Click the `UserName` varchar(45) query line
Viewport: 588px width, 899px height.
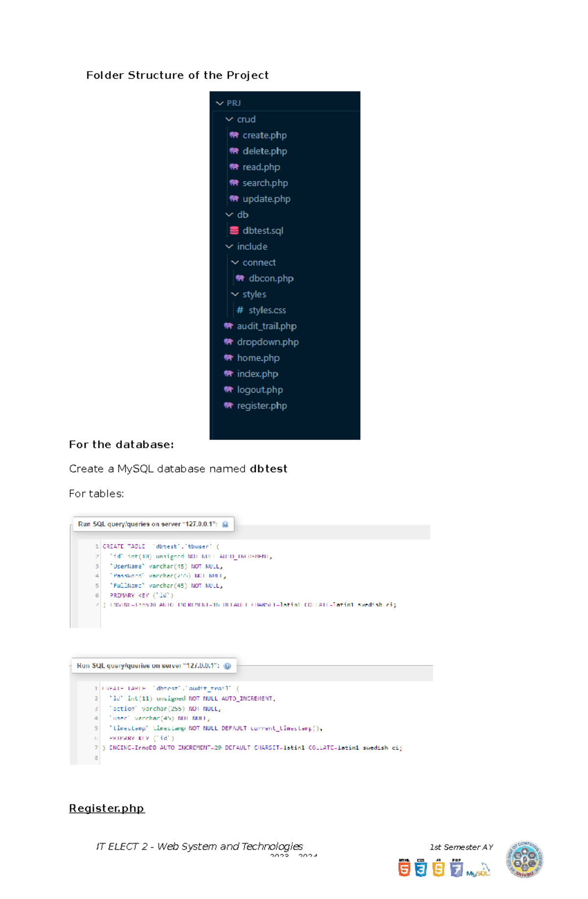tap(166, 566)
